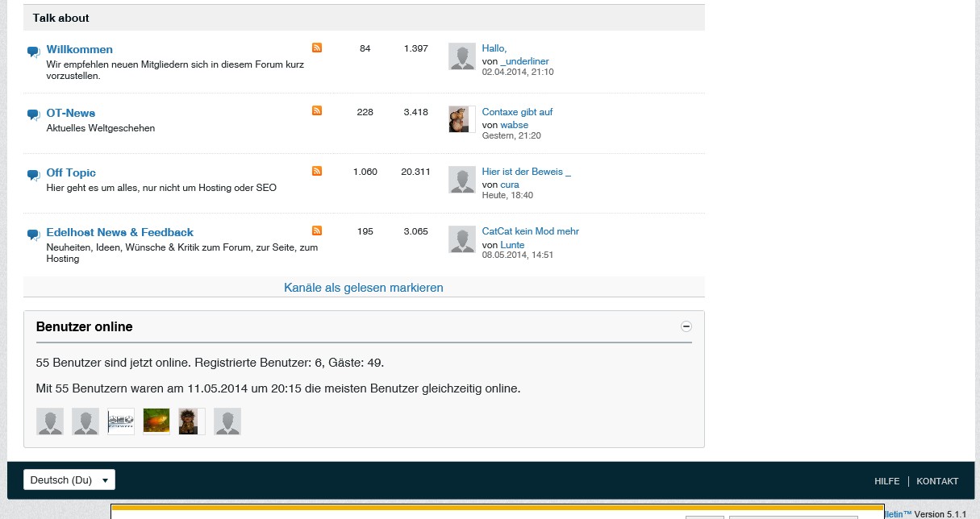
Task: Open RSS feed of Edelhost News & Feedback
Action: pos(317,230)
